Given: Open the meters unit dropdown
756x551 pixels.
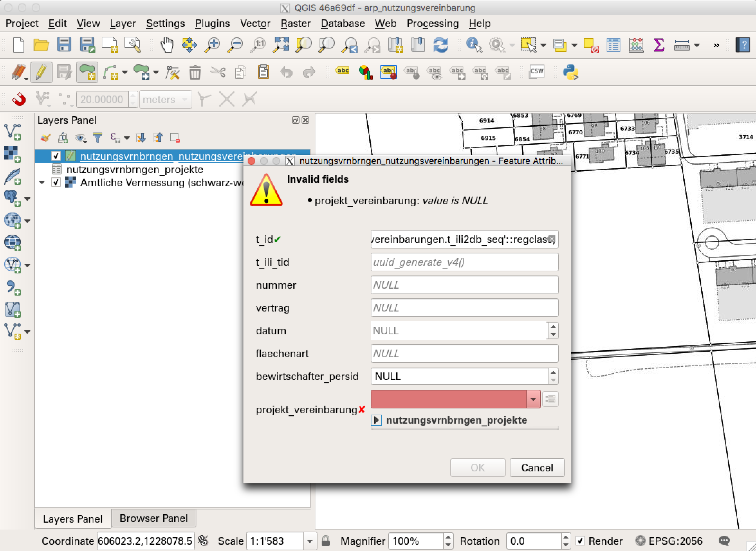Looking at the screenshot, I should coord(165,99).
